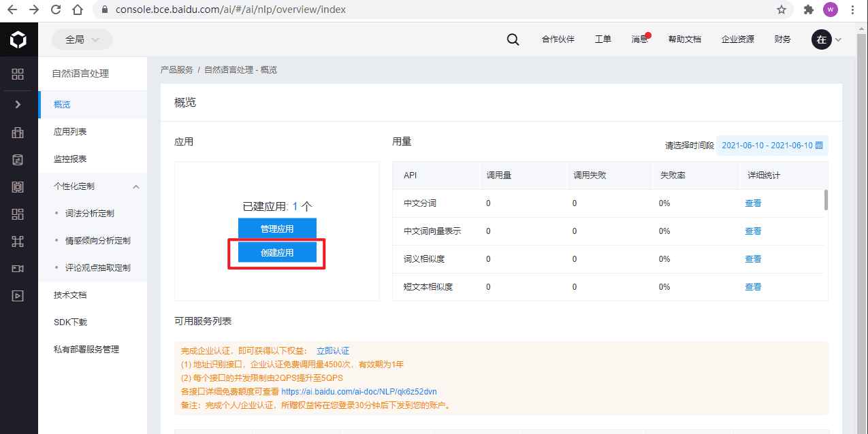This screenshot has width=868, height=434.
Task: Click the 中文分词 API name cell
Action: (420, 203)
